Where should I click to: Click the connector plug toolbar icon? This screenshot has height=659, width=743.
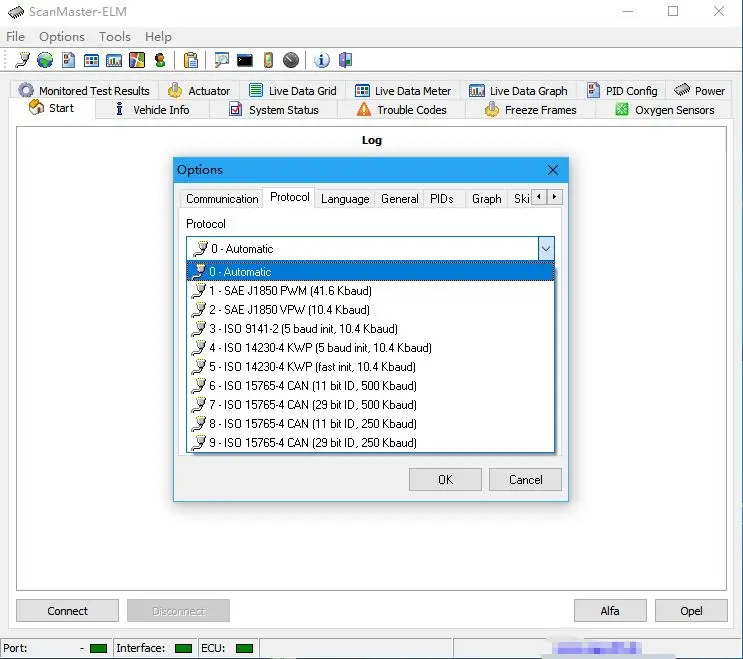click(x=22, y=60)
